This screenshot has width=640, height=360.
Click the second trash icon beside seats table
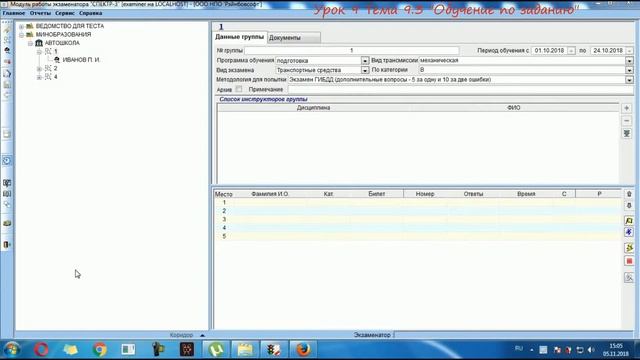[x=629, y=206]
